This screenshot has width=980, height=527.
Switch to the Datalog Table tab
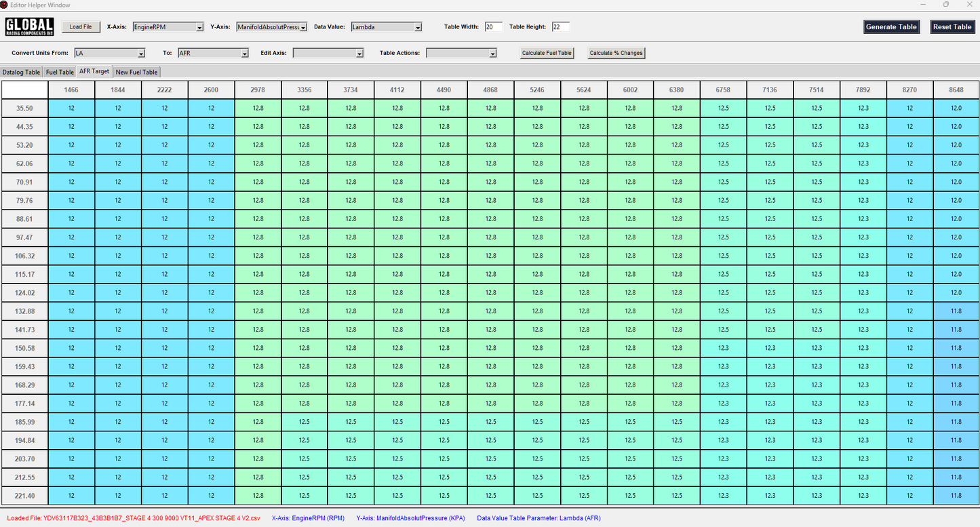[x=21, y=72]
